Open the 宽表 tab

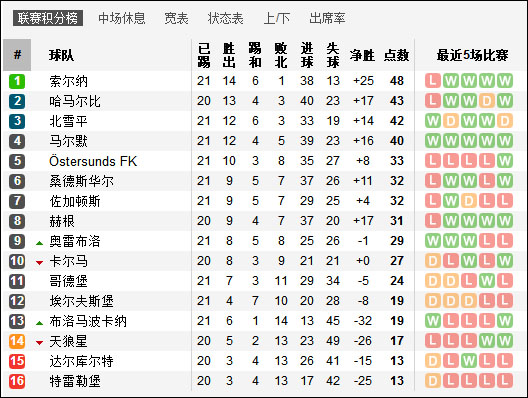(x=176, y=18)
